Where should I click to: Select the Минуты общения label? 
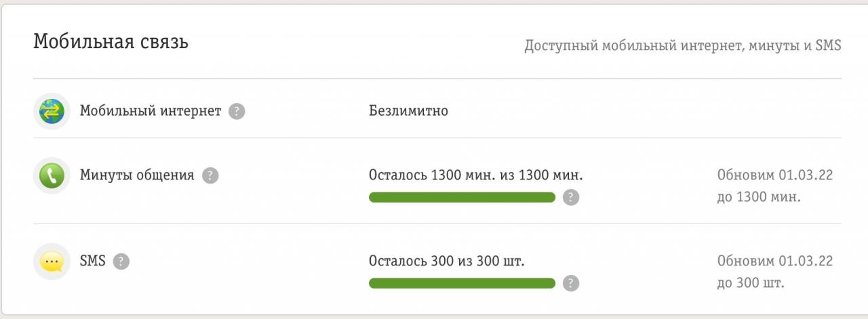pyautogui.click(x=137, y=175)
